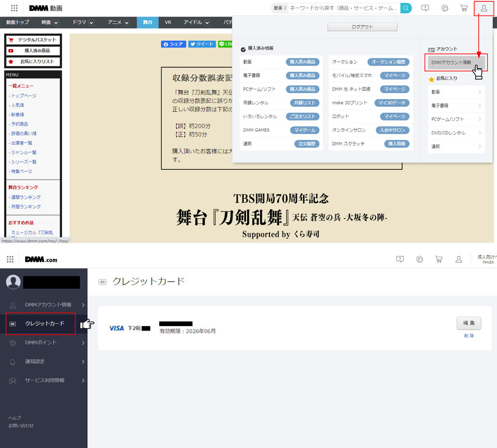Expand DMMアカウント情報 in the dark sidebar

(44, 305)
